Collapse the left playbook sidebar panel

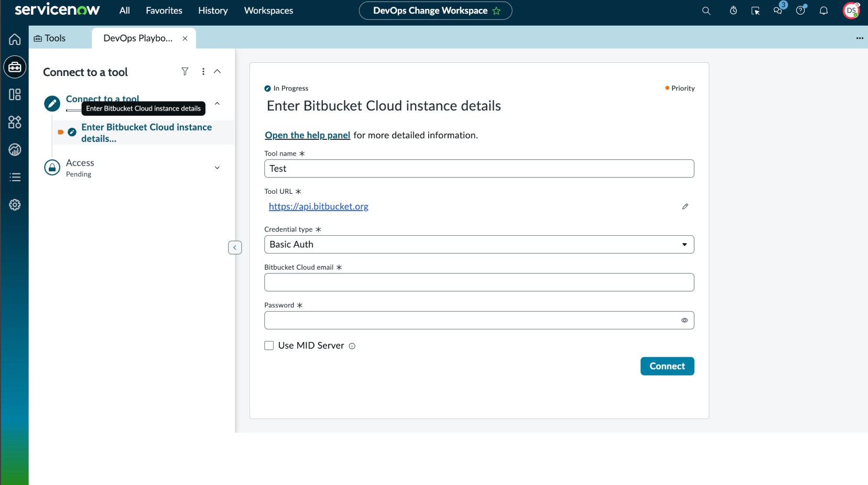click(235, 247)
